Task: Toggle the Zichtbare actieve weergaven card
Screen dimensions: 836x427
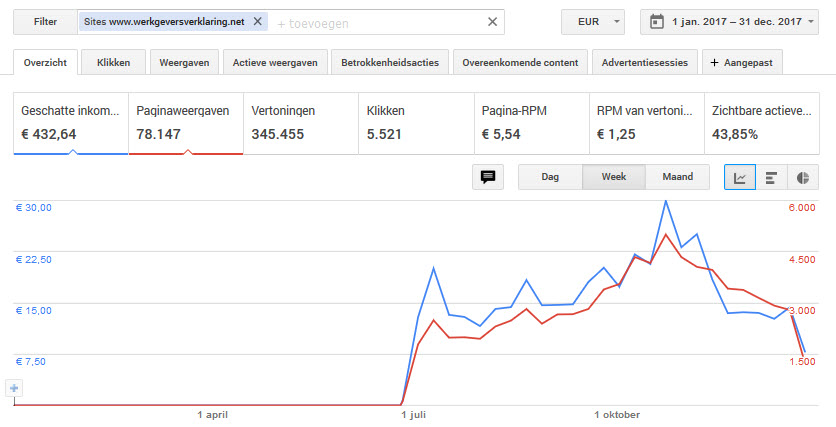Action: click(x=762, y=124)
